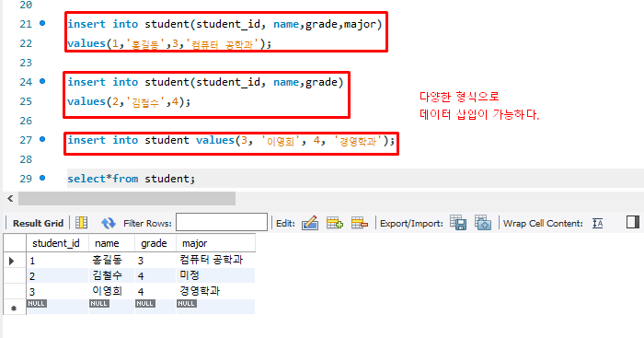This screenshot has height=338, width=644.
Task: Click line number 21 in the gutter
Action: tap(26, 24)
